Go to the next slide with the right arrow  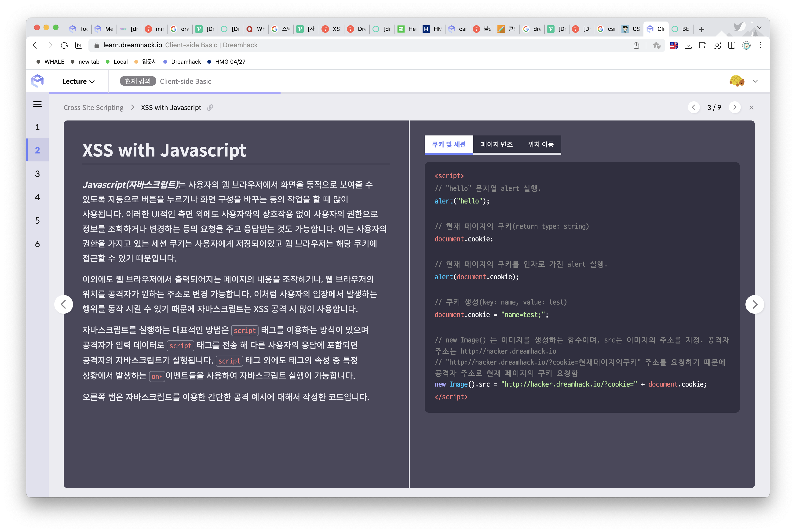point(755,304)
